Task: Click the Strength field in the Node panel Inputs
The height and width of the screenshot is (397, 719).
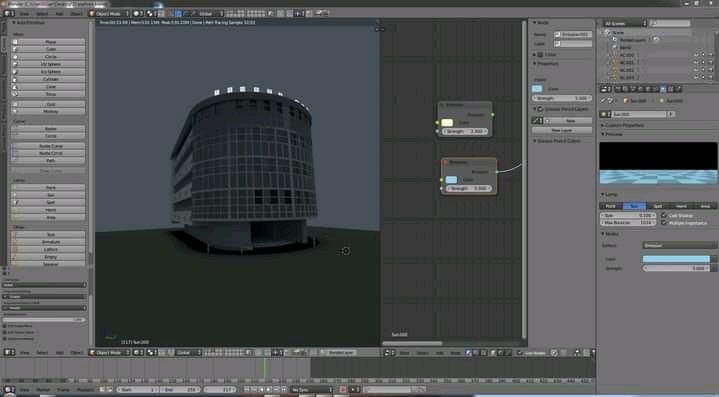Action: tap(562, 98)
